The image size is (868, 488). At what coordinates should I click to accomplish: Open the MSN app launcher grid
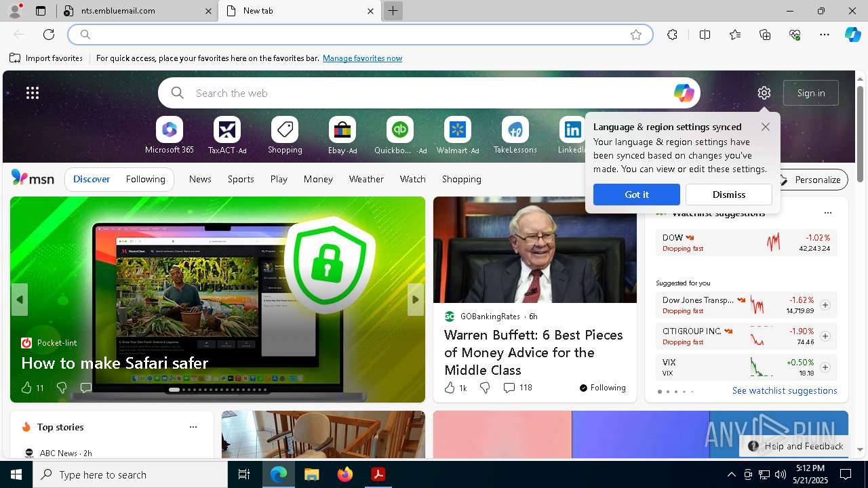click(x=33, y=93)
